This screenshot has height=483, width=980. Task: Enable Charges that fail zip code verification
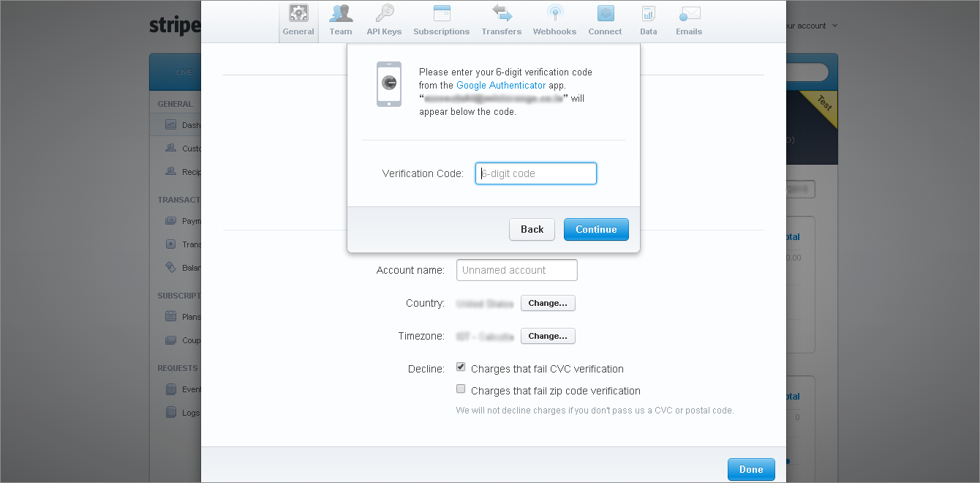point(461,389)
